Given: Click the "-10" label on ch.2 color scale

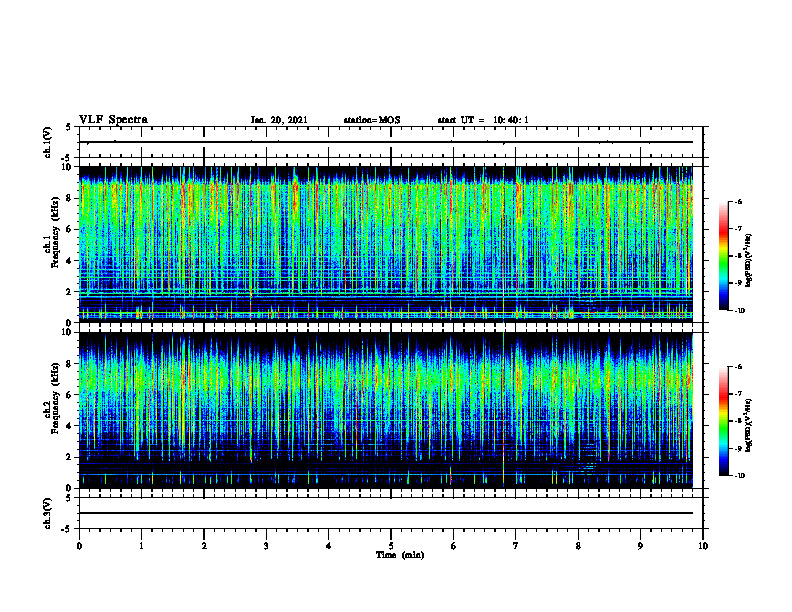Looking at the screenshot, I should tap(739, 476).
